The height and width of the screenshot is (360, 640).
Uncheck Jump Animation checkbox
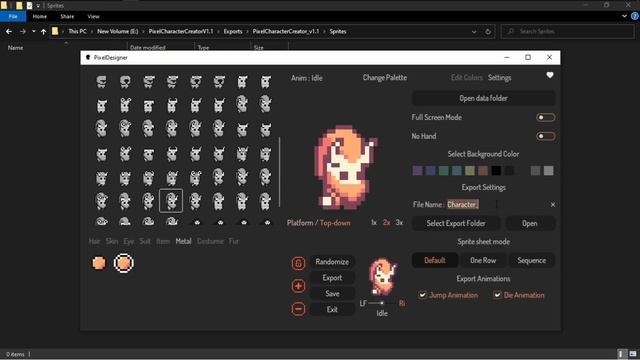point(422,295)
